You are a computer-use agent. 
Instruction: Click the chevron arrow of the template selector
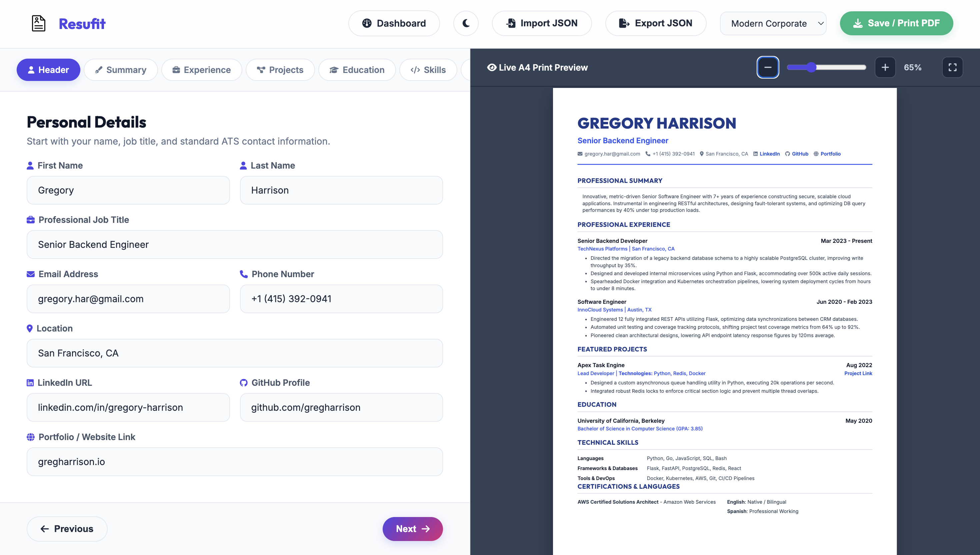pyautogui.click(x=821, y=23)
